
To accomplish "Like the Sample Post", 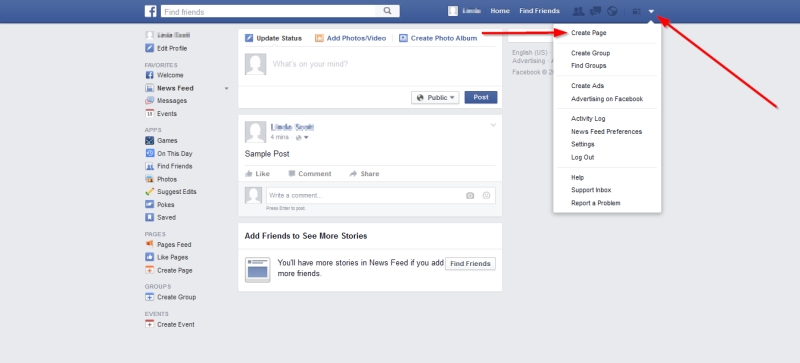I will [257, 174].
